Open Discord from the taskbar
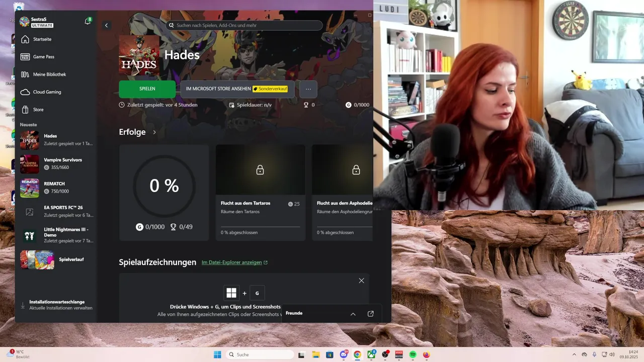 (344, 354)
